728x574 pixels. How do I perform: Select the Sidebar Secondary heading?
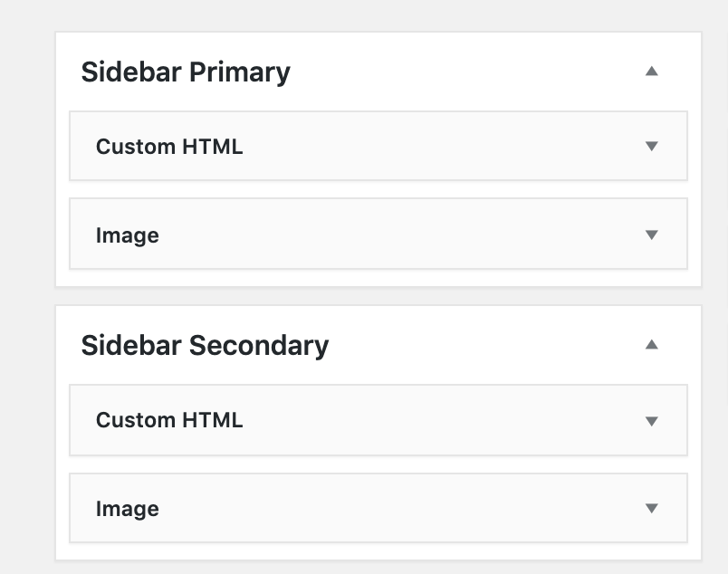(x=206, y=345)
